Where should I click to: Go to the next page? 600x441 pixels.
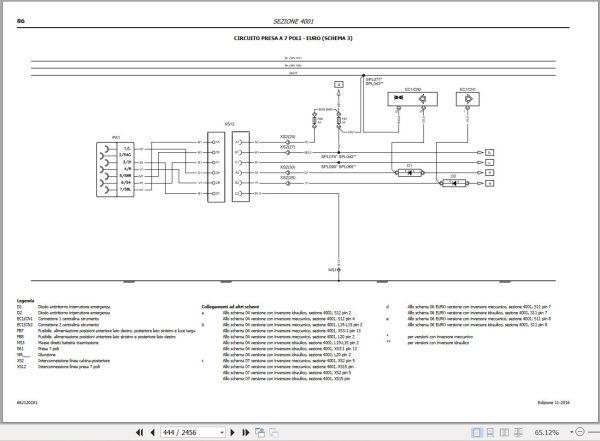tap(232, 433)
